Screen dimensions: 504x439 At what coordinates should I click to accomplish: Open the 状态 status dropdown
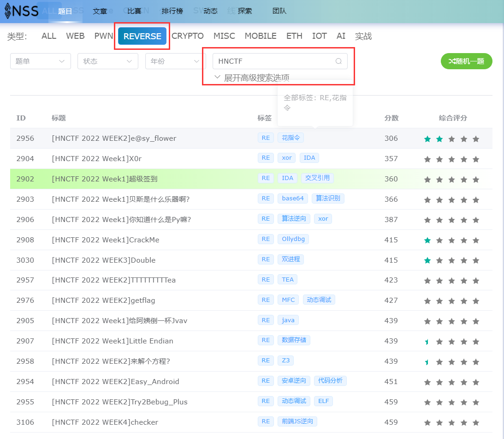[107, 61]
